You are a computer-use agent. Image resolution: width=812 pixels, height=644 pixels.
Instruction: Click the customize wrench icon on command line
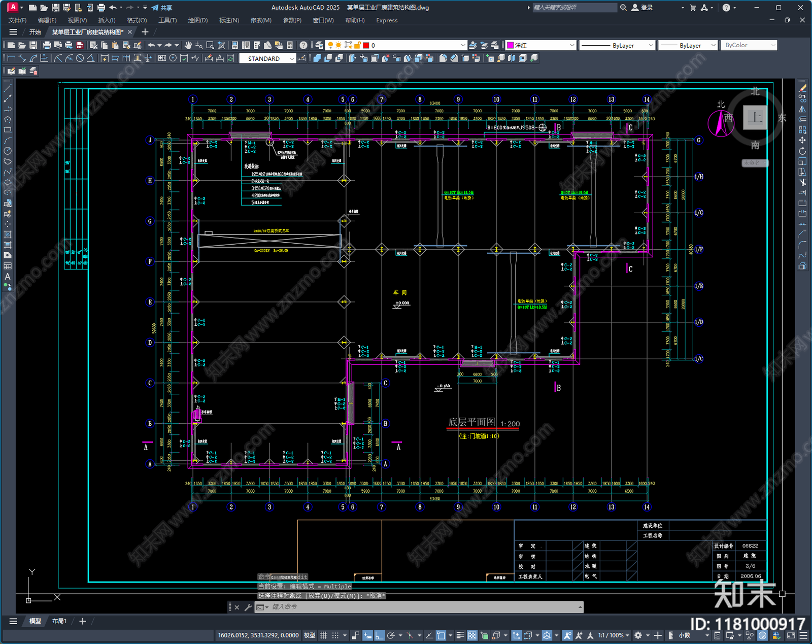[x=248, y=607]
